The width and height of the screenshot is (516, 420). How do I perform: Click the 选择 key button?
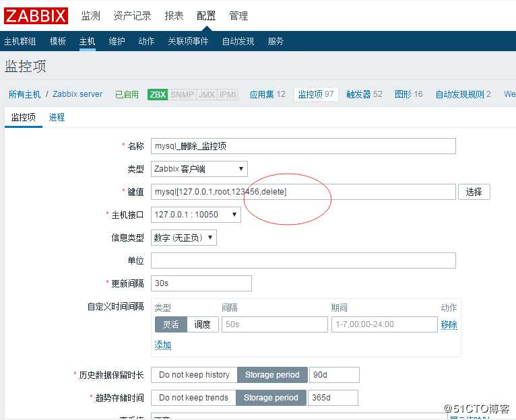pos(474,192)
